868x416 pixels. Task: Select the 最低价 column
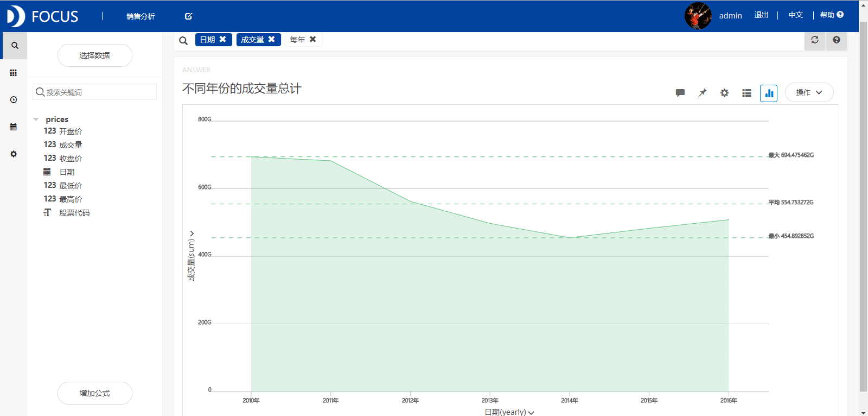click(71, 186)
